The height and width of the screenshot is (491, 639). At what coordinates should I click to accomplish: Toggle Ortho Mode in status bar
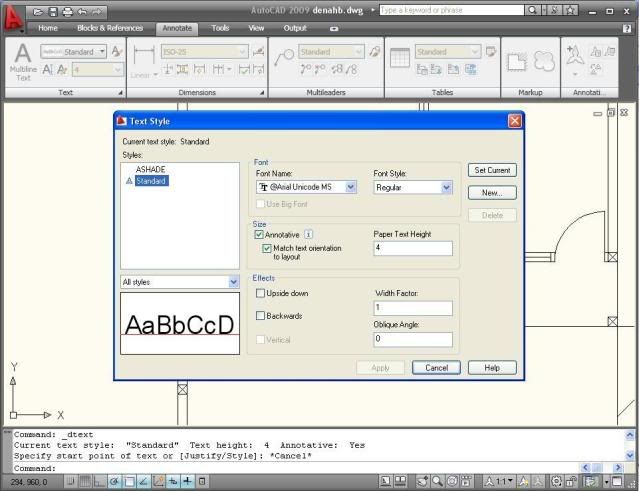(100, 482)
